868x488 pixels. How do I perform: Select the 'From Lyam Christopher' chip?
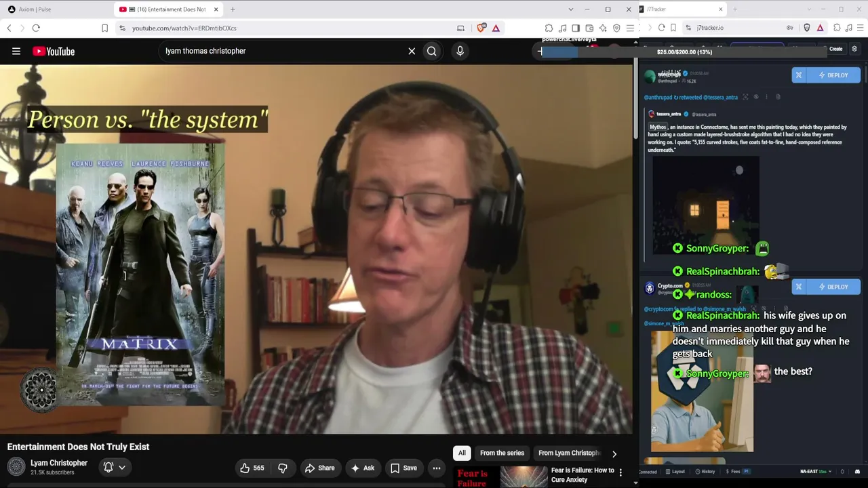569,453
